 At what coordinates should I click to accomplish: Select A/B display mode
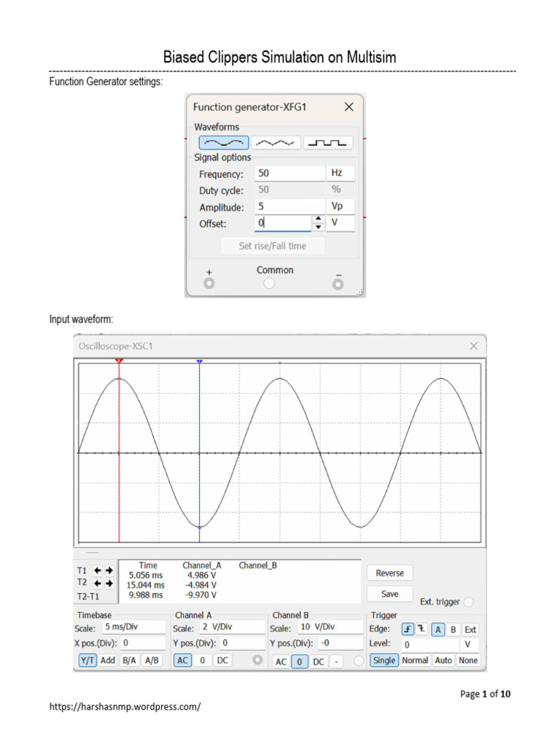(152, 660)
